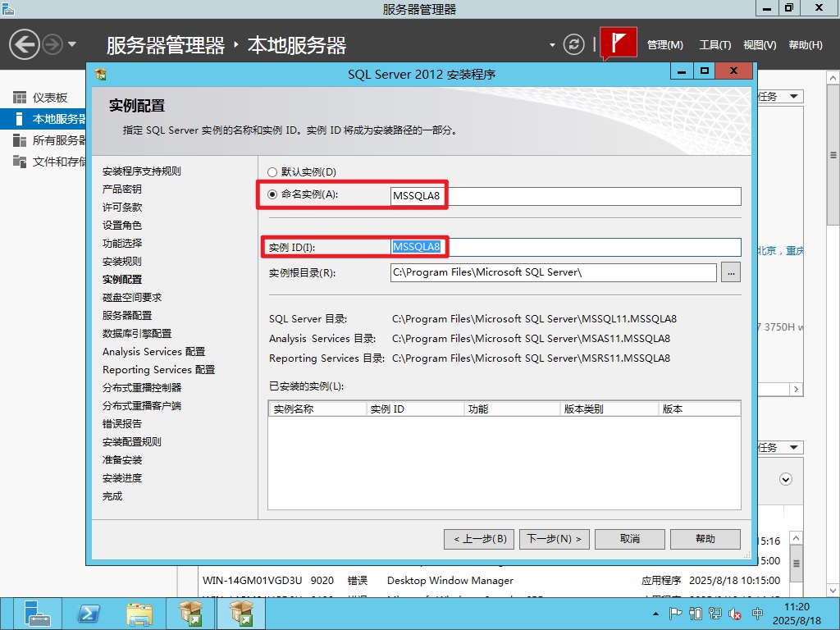The height and width of the screenshot is (630, 840).
Task: Click the 分布式重播客户端 step
Action: tap(142, 406)
